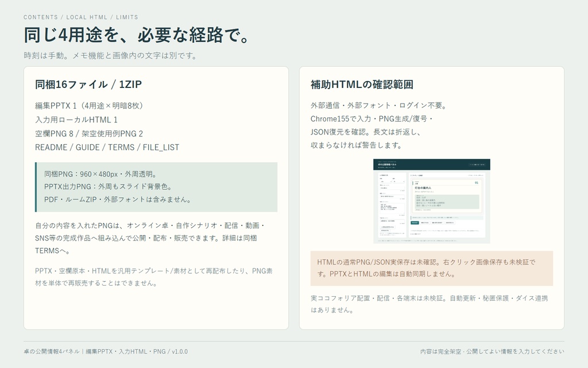Click the line '編集PPTX 1（4用途×明暗8枚）'
This screenshot has height=368, width=588.
click(x=89, y=106)
